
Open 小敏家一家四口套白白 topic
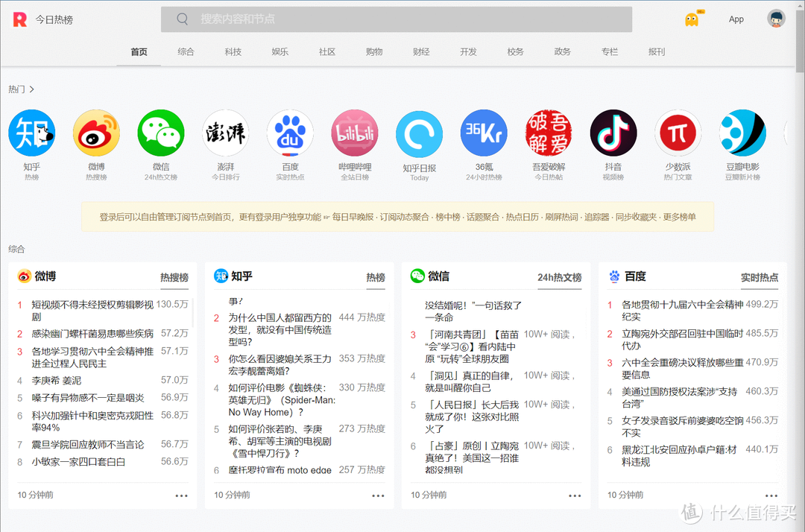tap(78, 462)
